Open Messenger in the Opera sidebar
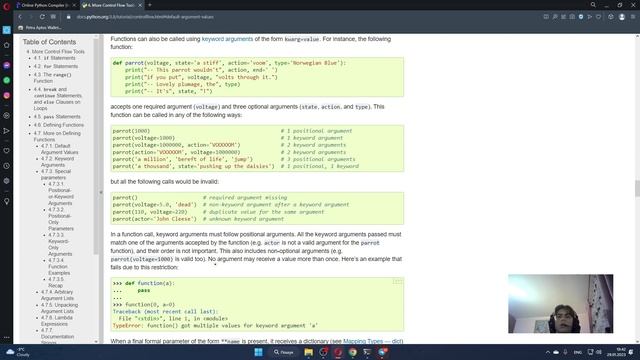Screen dimensions: 640x360 (x=7, y=65)
